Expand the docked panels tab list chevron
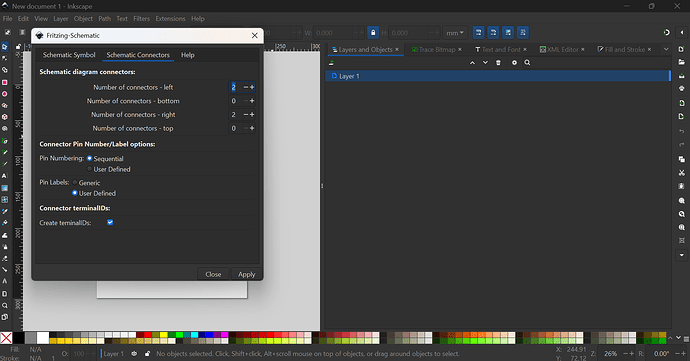The width and height of the screenshot is (690, 361). click(x=666, y=49)
